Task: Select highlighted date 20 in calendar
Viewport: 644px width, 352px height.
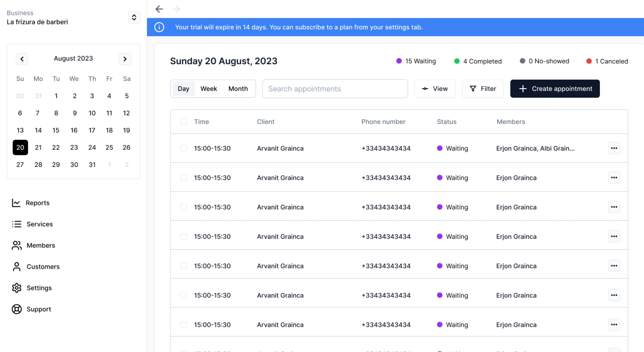Action: pos(20,147)
